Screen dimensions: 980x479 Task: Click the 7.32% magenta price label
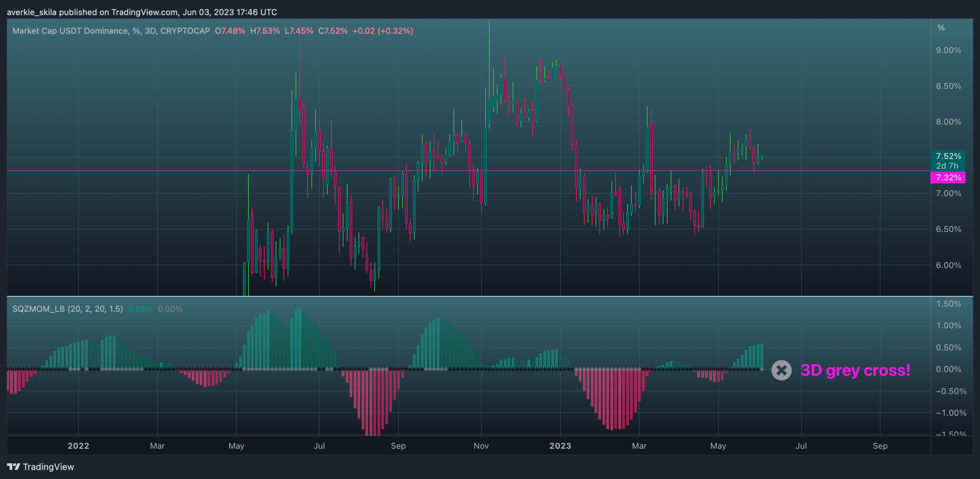tap(948, 177)
